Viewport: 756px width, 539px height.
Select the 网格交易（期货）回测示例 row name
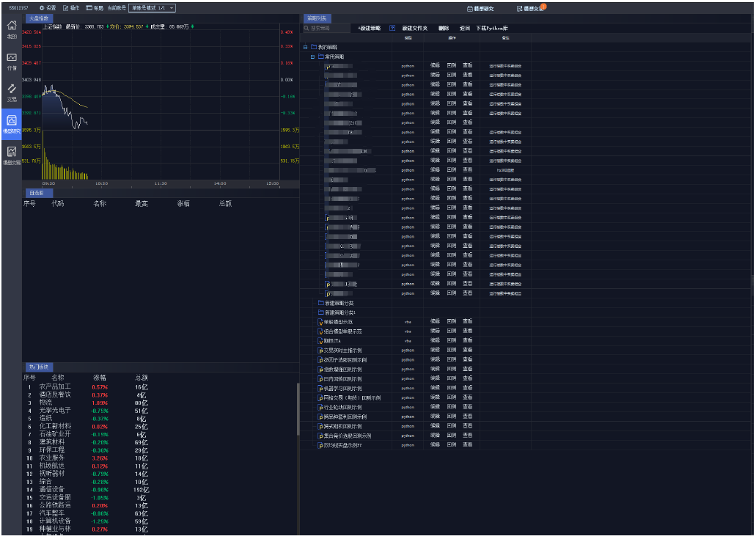pos(352,398)
